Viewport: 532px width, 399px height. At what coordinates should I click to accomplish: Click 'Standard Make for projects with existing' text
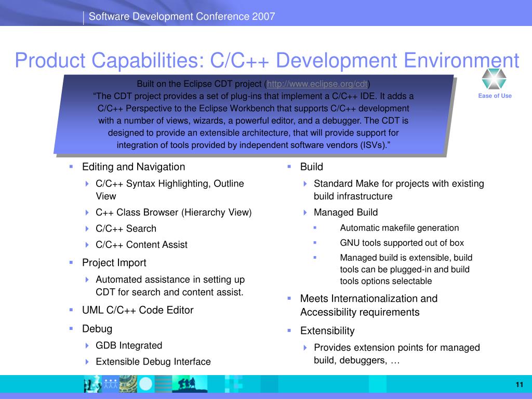[x=398, y=183]
